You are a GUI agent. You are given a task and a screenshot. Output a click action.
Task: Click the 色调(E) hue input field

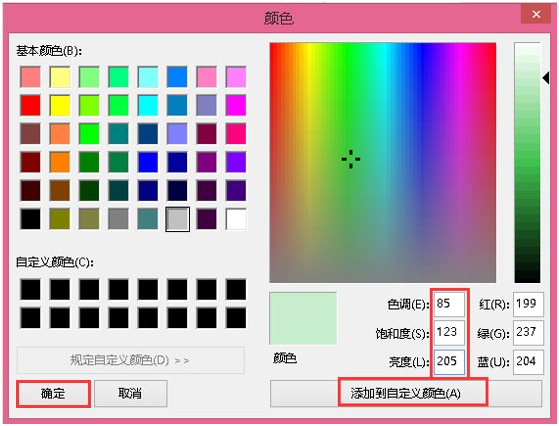[449, 304]
